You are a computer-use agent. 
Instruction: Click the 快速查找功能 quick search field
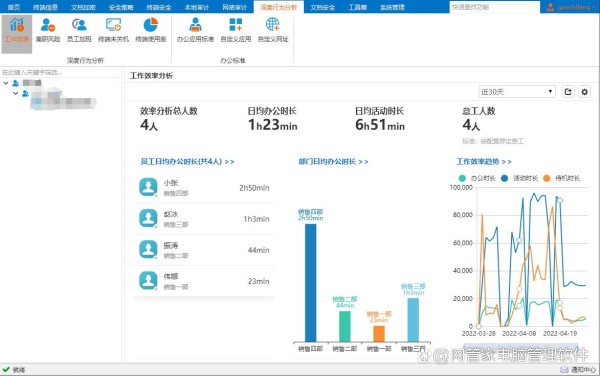(x=494, y=7)
